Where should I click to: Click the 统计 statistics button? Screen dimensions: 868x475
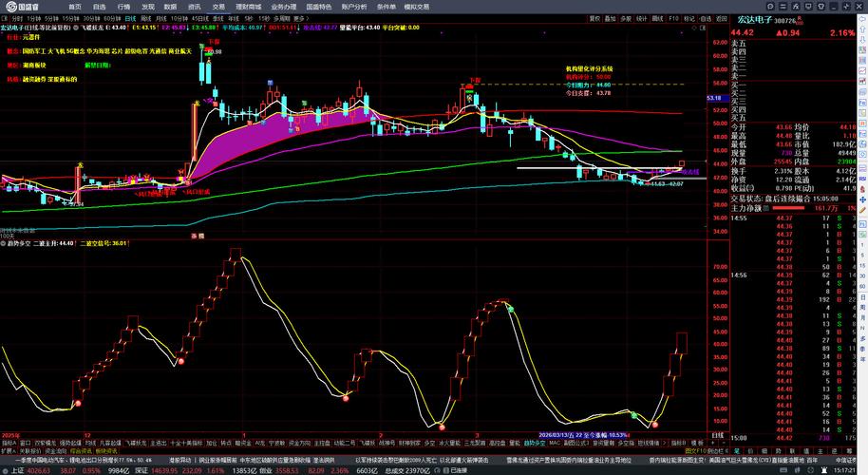(x=642, y=18)
